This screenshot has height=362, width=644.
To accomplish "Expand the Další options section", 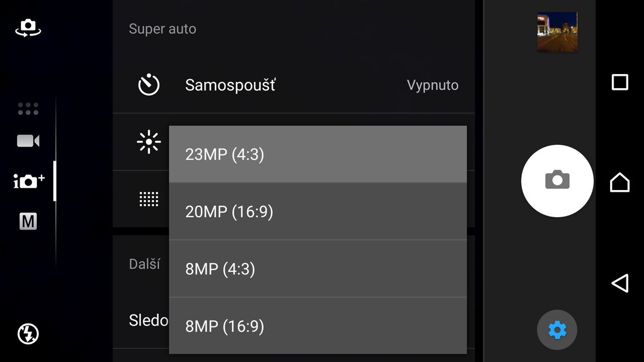I will click(144, 263).
